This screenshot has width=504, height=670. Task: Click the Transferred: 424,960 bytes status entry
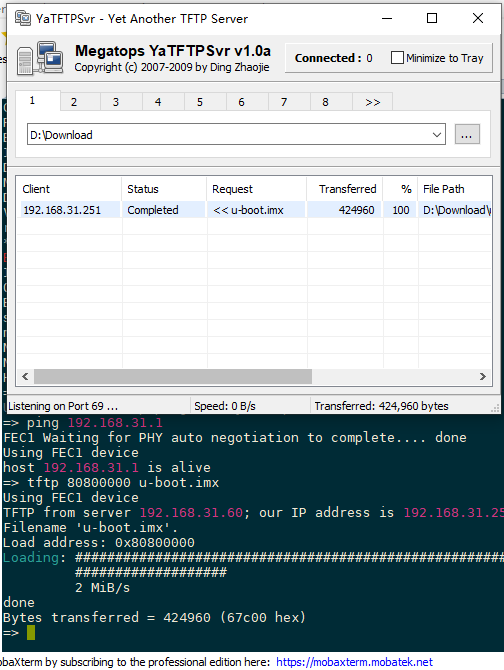(381, 406)
